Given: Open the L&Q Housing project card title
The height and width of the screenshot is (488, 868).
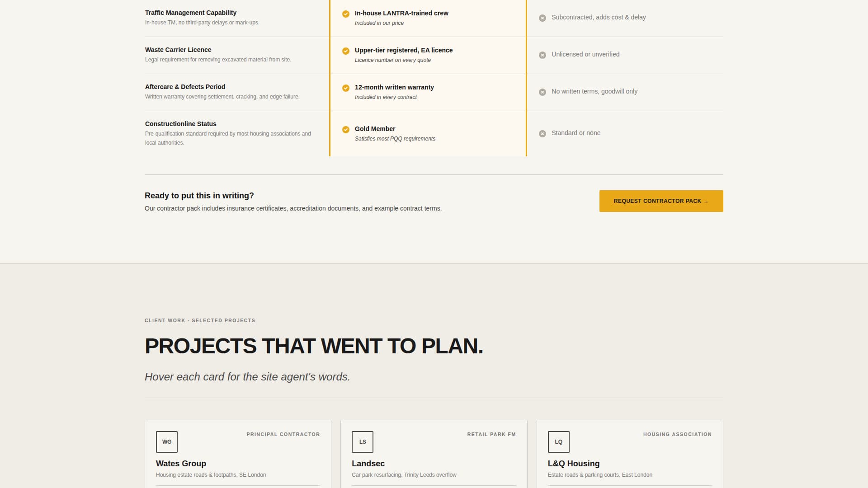Looking at the screenshot, I should pyautogui.click(x=574, y=464).
